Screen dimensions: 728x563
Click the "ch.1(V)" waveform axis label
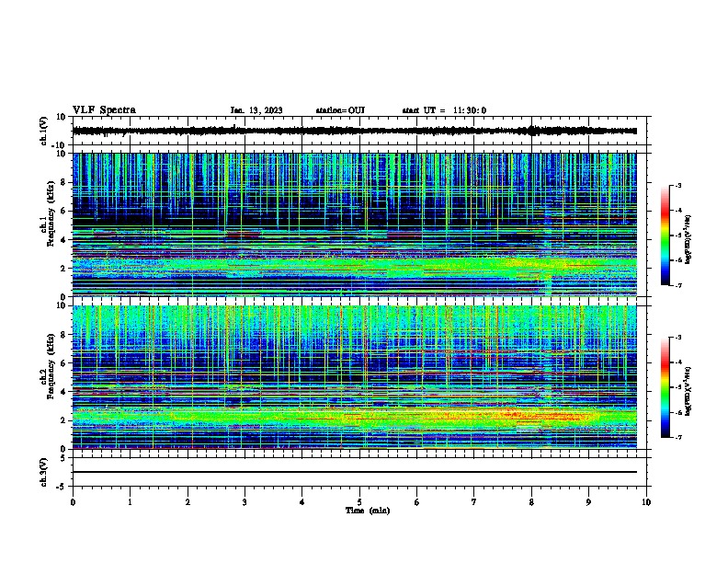click(44, 131)
